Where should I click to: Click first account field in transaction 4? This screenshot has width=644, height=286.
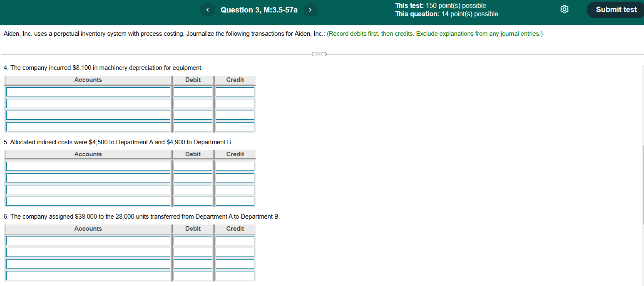88,92
